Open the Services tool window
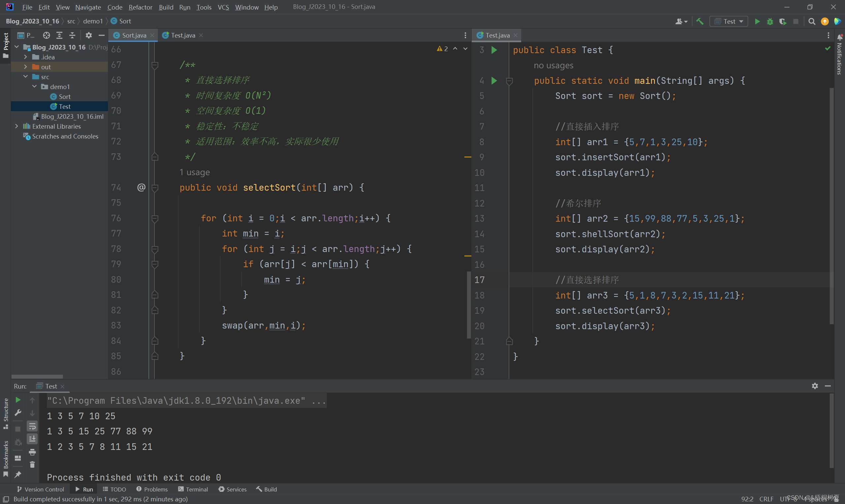845x504 pixels. 232,489
